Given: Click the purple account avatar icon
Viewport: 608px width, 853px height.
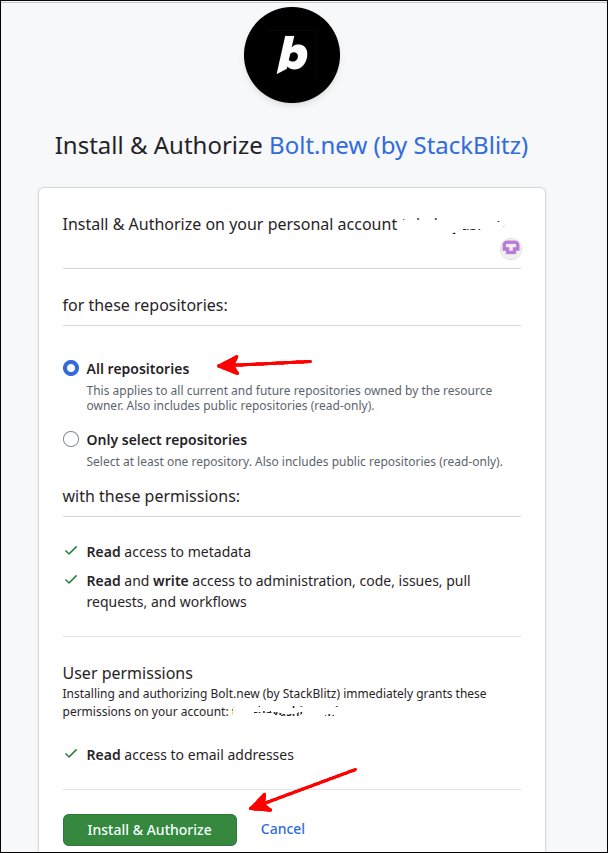Looking at the screenshot, I should pos(510,247).
